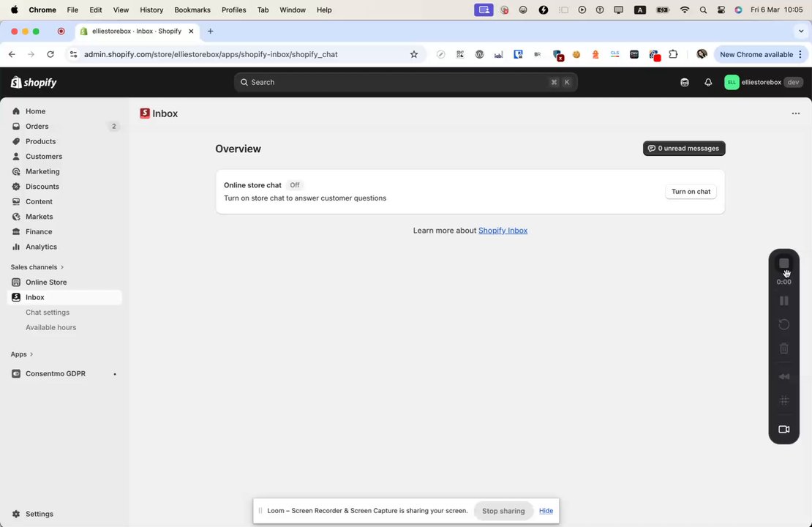Reload the page
The image size is (812, 527).
tap(50, 54)
